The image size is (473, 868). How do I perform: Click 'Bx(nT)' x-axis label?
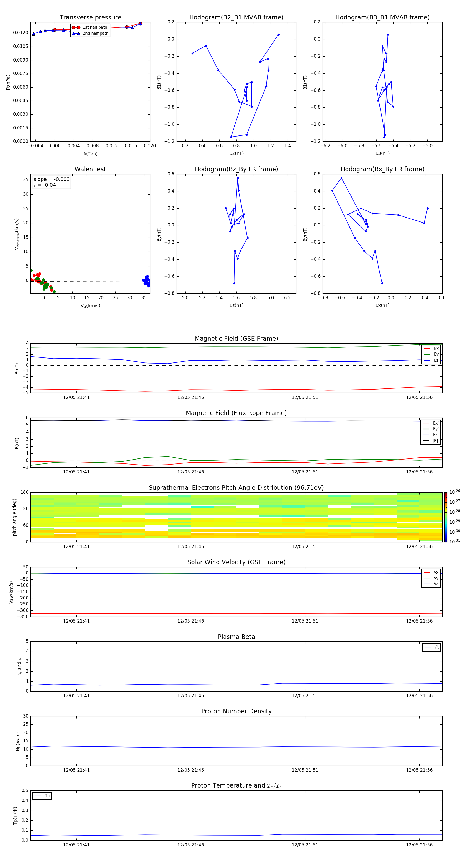(382, 305)
